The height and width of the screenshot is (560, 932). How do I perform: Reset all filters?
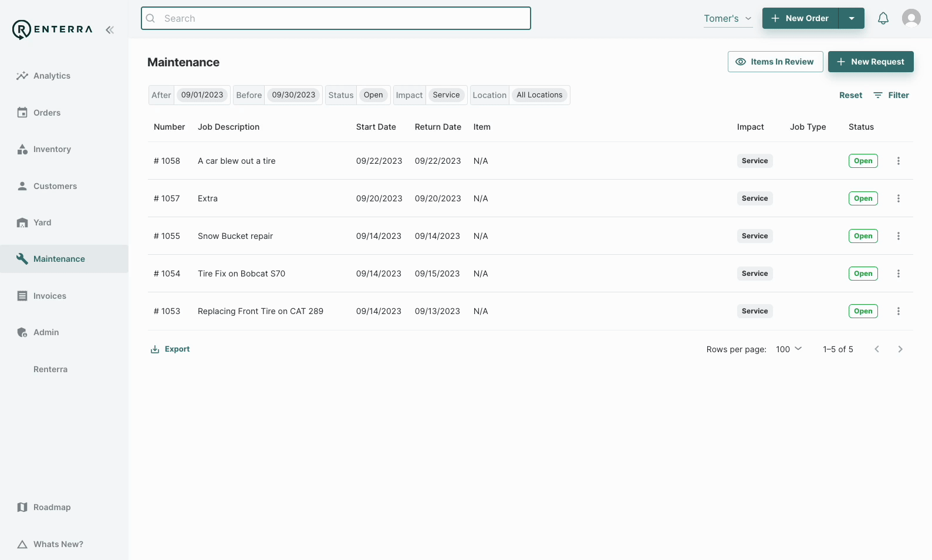click(850, 95)
